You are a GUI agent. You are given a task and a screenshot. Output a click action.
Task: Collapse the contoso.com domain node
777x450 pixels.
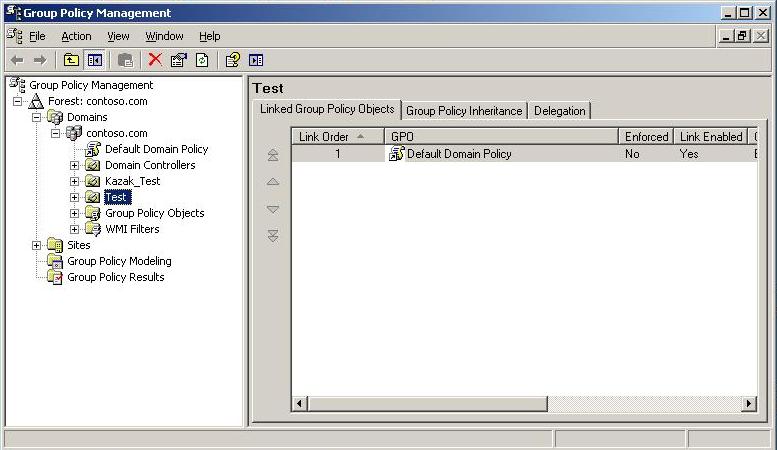pos(56,133)
